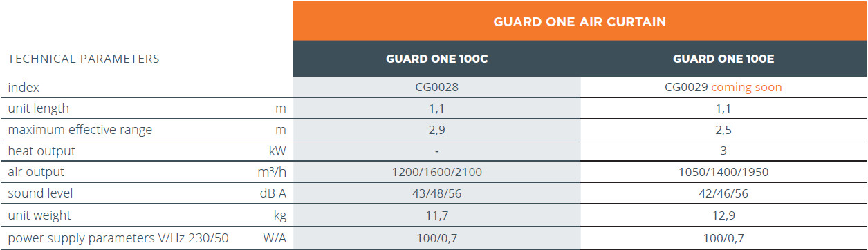Select the GUARD ONE 100C column header
This screenshot has height=250, width=868.
click(x=437, y=59)
